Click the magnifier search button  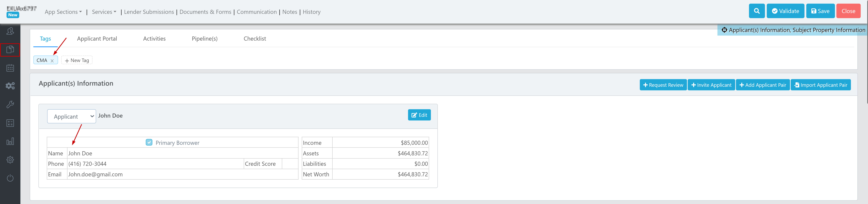756,11
